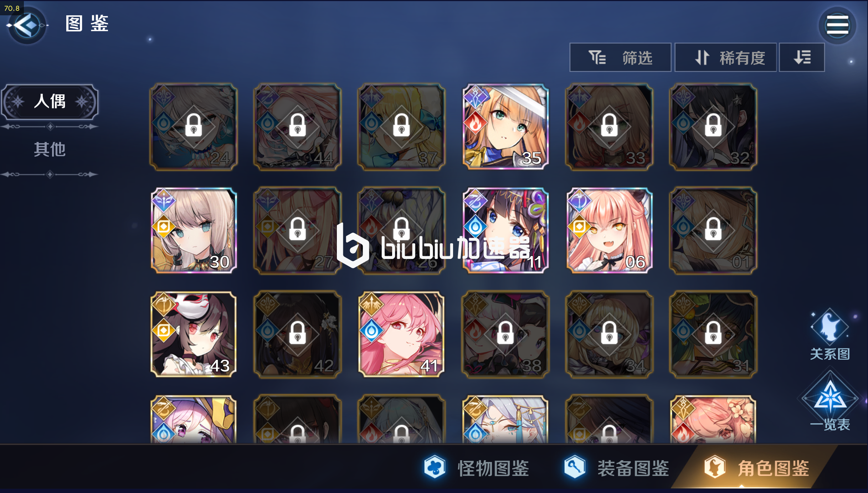The width and height of the screenshot is (868, 493).
Task: Open unlocked character card 30
Action: point(194,230)
